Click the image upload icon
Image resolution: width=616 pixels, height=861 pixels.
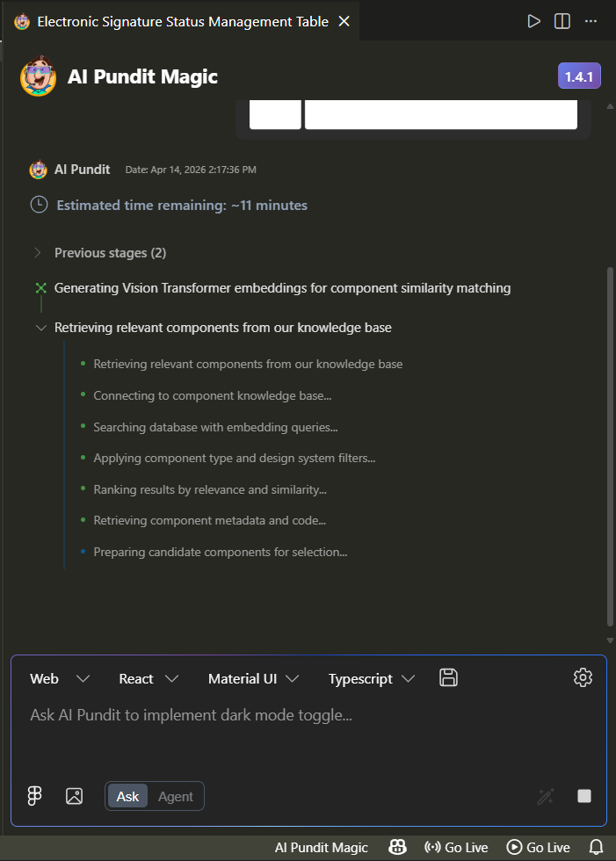(74, 796)
